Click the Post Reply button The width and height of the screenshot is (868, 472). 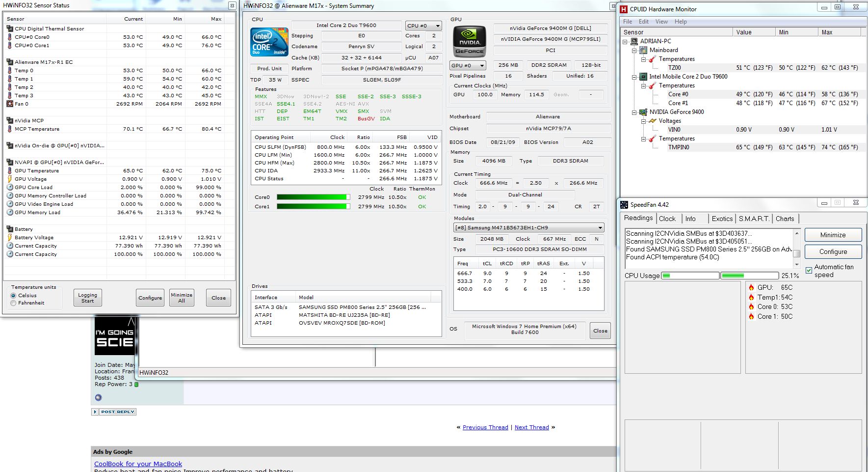point(114,412)
